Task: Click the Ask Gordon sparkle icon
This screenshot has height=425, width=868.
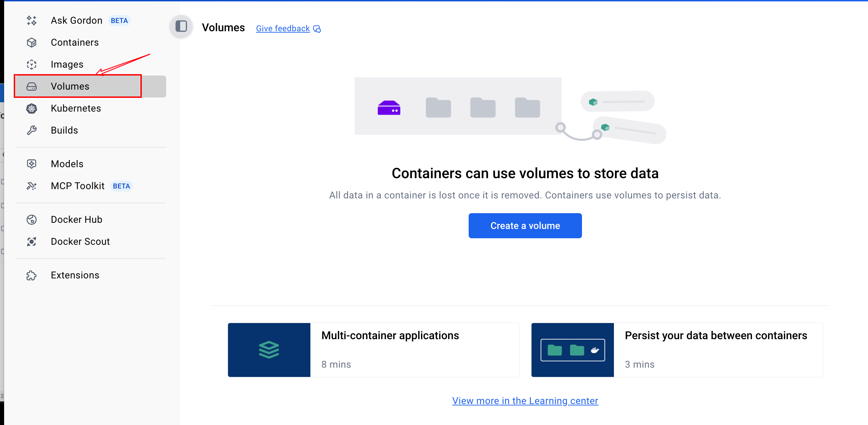Action: (x=32, y=21)
